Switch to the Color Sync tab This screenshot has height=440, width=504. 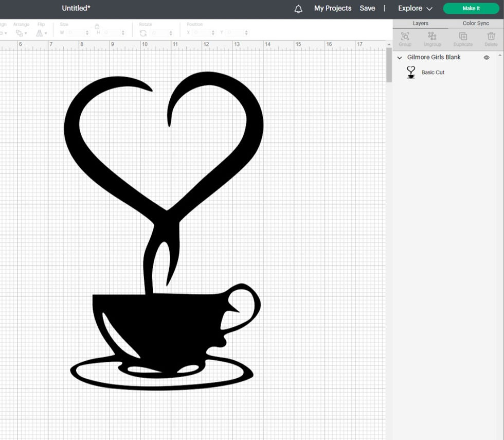click(476, 23)
